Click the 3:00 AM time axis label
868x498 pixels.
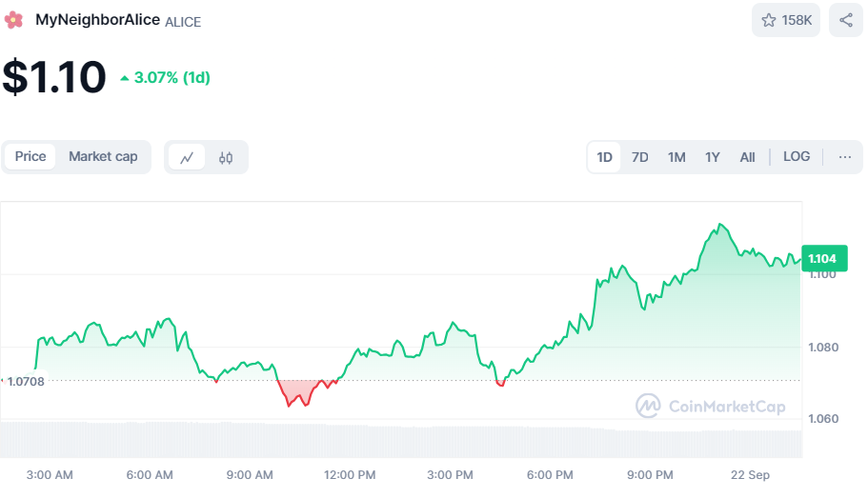click(50, 475)
